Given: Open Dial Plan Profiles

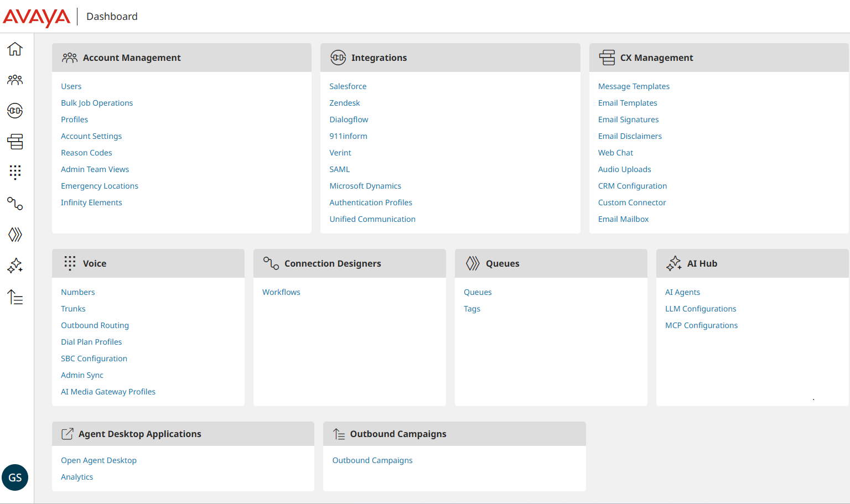Looking at the screenshot, I should (x=91, y=342).
